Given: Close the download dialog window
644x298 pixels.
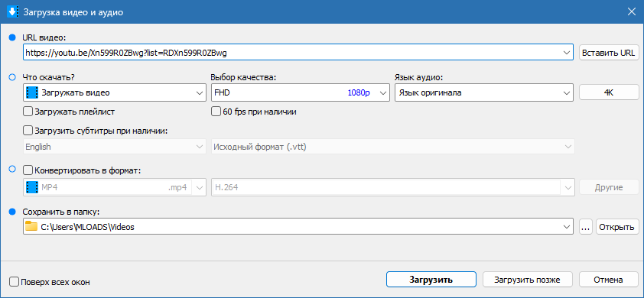Looking at the screenshot, I should pyautogui.click(x=631, y=12).
